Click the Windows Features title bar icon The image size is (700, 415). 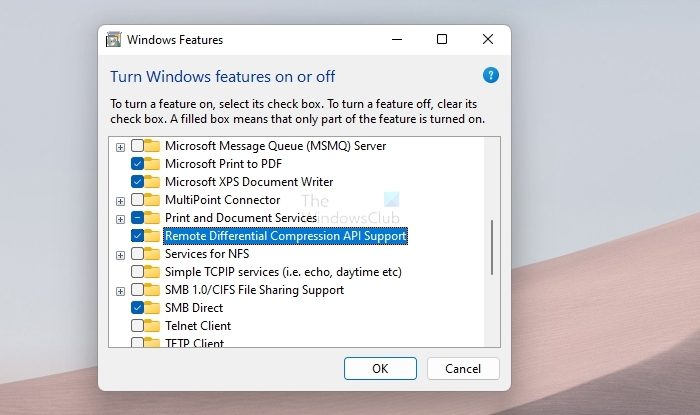[113, 40]
